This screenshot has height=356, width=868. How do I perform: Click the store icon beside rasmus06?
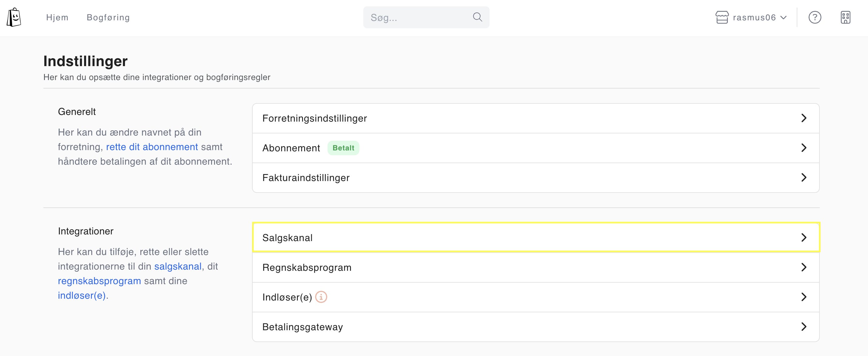722,17
